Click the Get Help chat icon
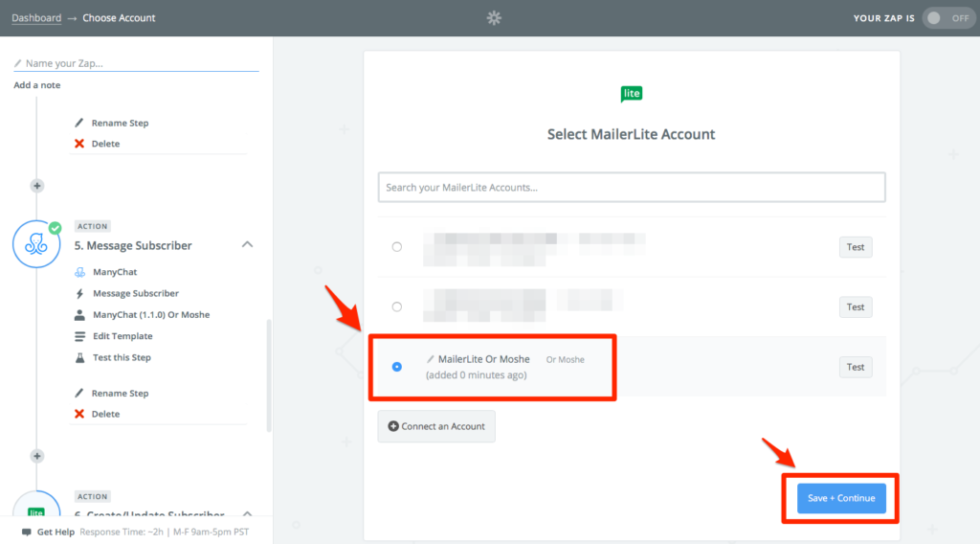 pos(26,533)
